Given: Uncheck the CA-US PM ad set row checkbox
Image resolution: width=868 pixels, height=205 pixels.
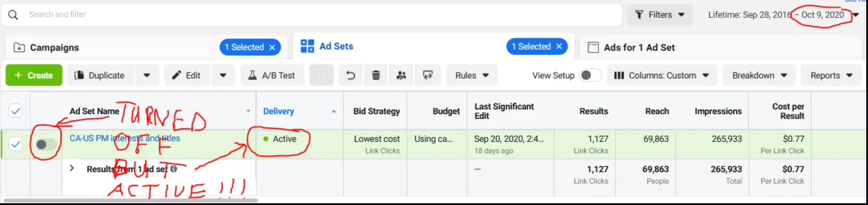Looking at the screenshot, I should 16,144.
